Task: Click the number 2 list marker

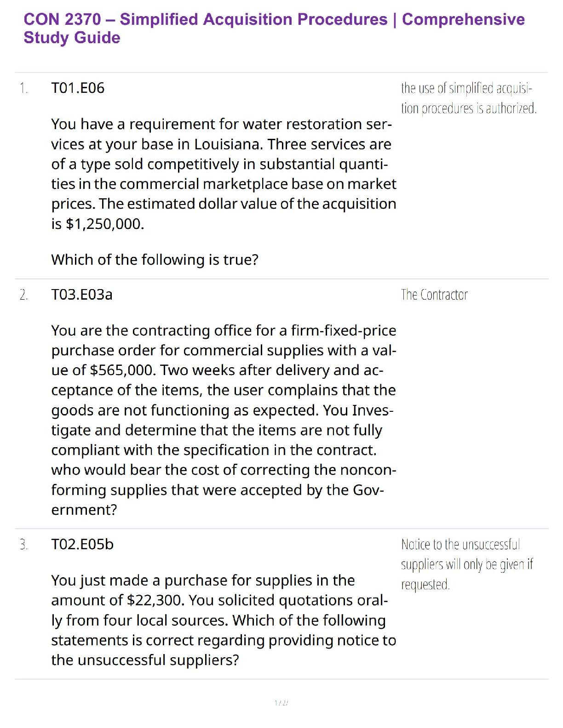Action: (x=24, y=295)
